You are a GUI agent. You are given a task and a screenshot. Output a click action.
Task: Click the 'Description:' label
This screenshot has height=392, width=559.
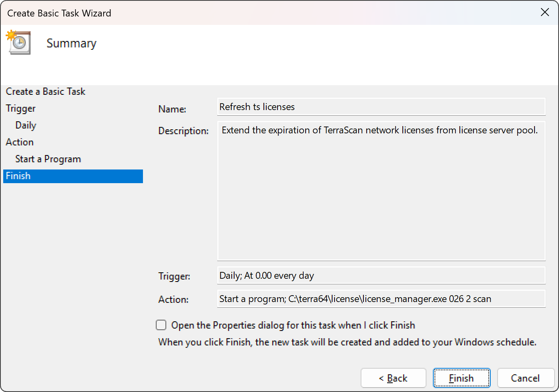coord(183,131)
